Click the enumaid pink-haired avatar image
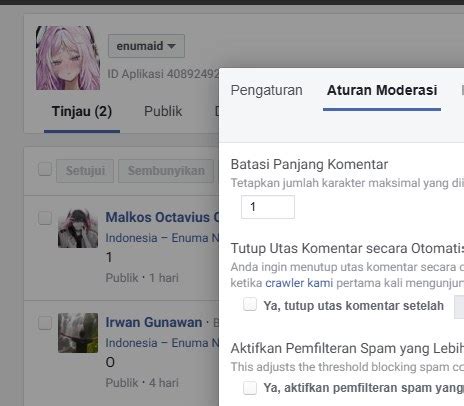The height and width of the screenshot is (406, 464). tap(68, 58)
